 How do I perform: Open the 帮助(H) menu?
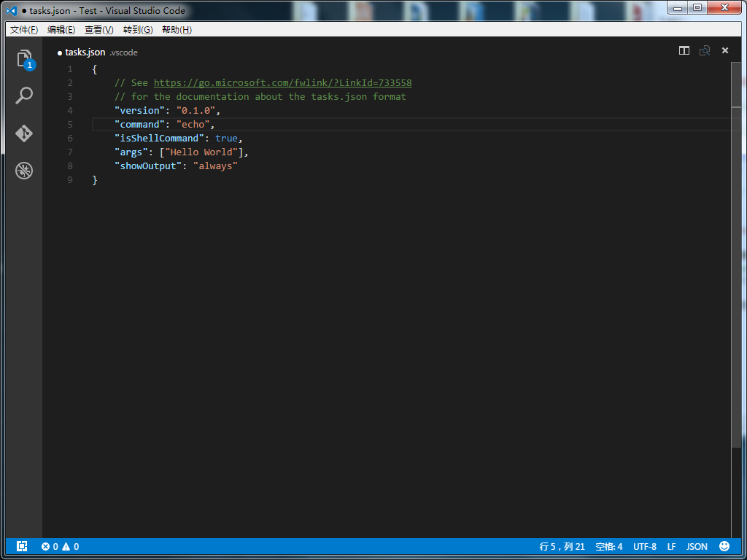coord(177,30)
